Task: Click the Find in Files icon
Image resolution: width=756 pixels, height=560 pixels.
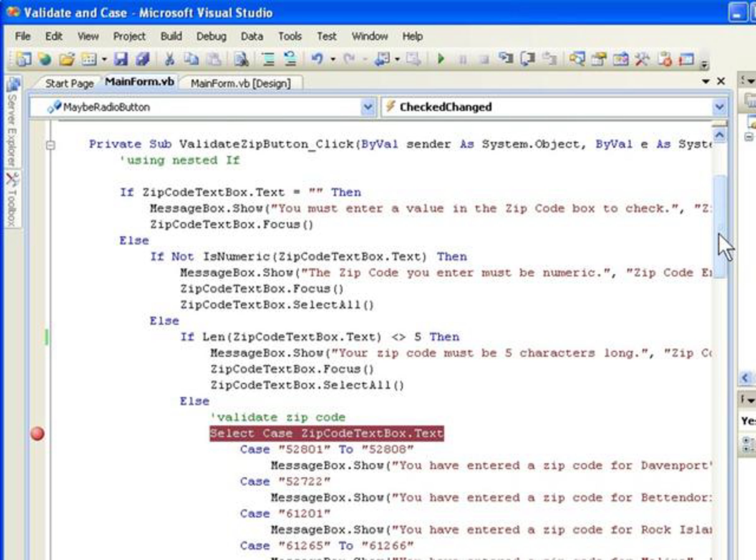Action: [241, 59]
